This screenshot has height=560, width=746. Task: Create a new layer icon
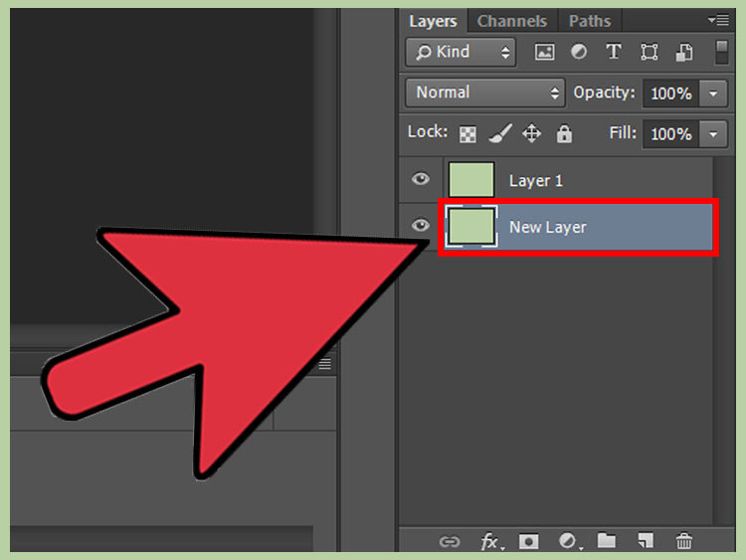point(646,540)
